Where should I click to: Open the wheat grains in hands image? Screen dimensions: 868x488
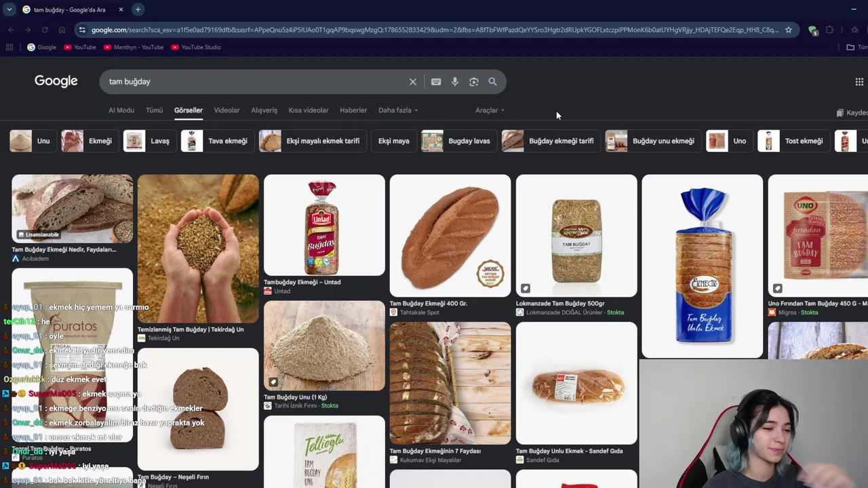pos(198,249)
